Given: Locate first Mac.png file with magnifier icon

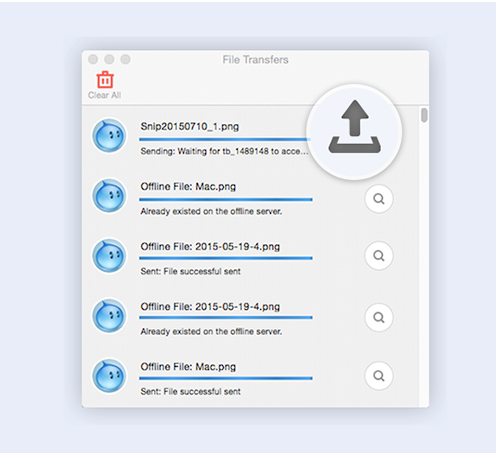Looking at the screenshot, I should [x=379, y=199].
